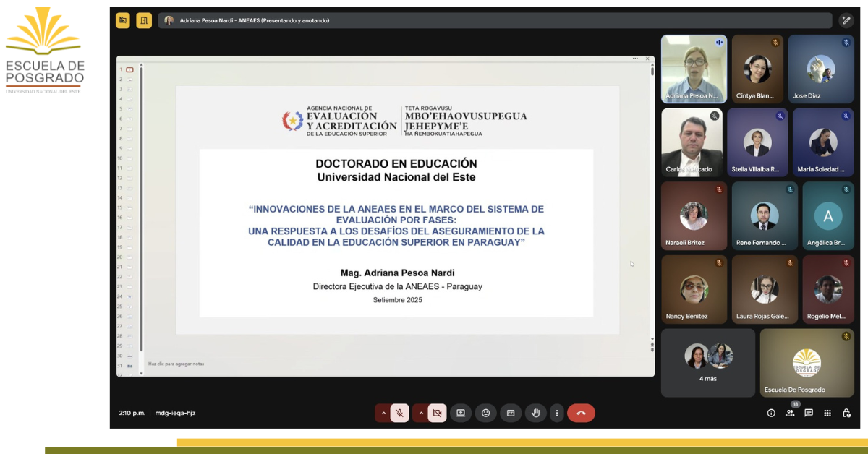Image resolution: width=868 pixels, height=454 pixels.
Task: Click the slide title 'DOCTORADO EN EDUCACIÓN'
Action: point(396,163)
